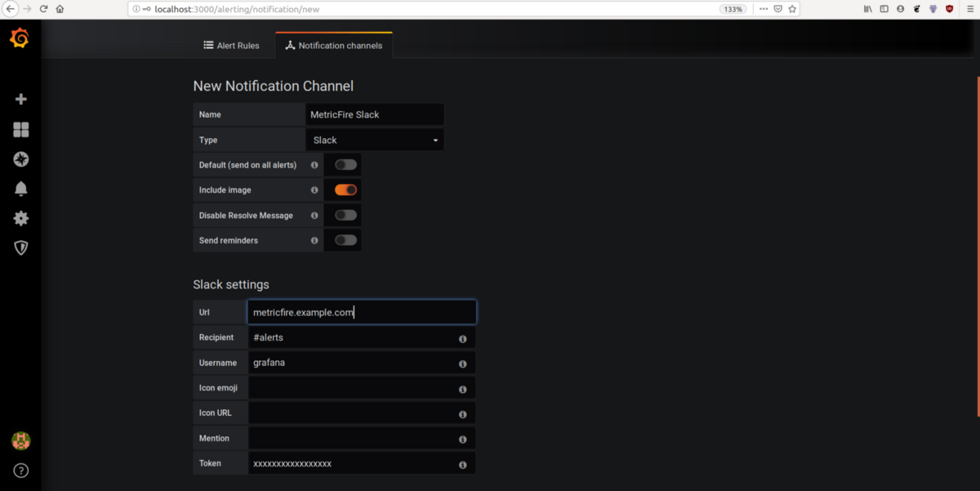This screenshot has height=491, width=980.
Task: Click the empty Icon emoji field
Action: pyautogui.click(x=362, y=388)
